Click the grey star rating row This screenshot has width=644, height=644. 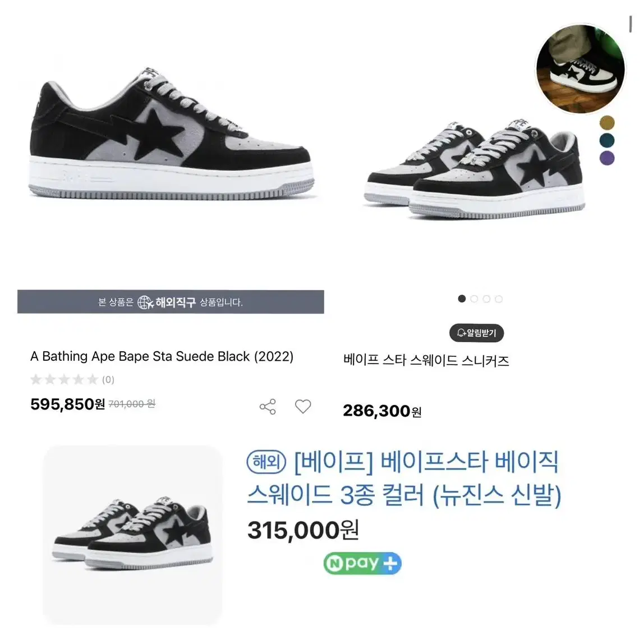pos(65,379)
